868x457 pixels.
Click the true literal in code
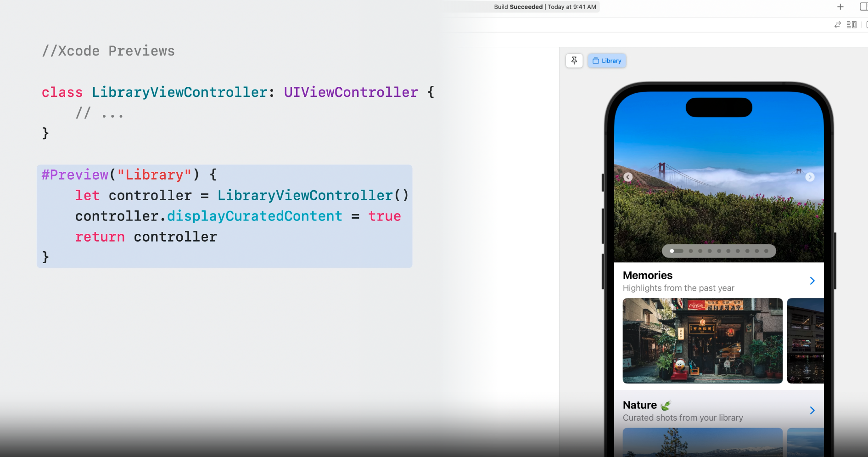(385, 216)
